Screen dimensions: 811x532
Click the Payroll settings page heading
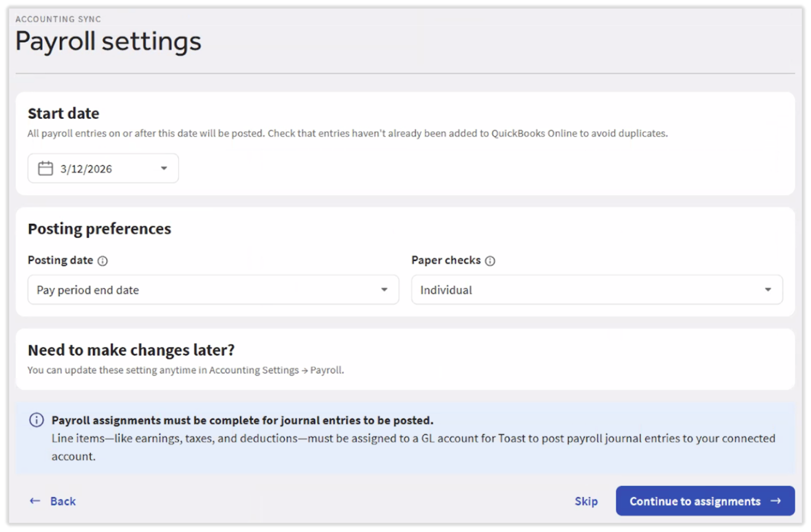pyautogui.click(x=108, y=42)
